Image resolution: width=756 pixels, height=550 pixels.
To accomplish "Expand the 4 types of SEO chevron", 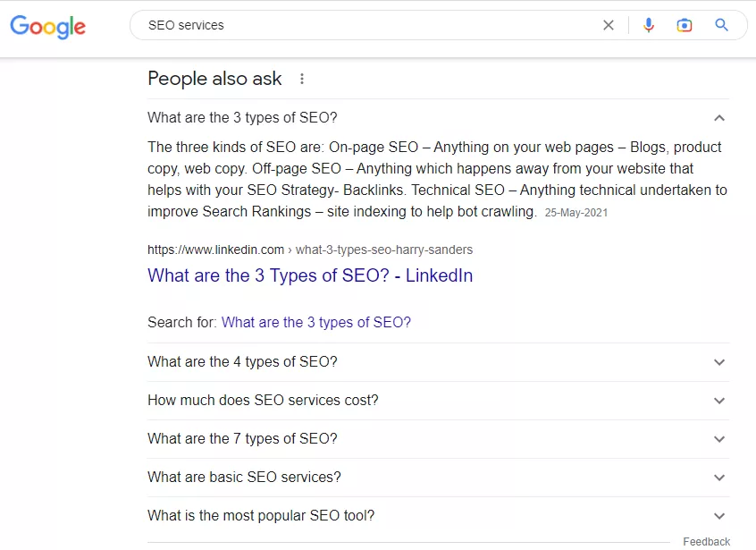I will (x=719, y=362).
